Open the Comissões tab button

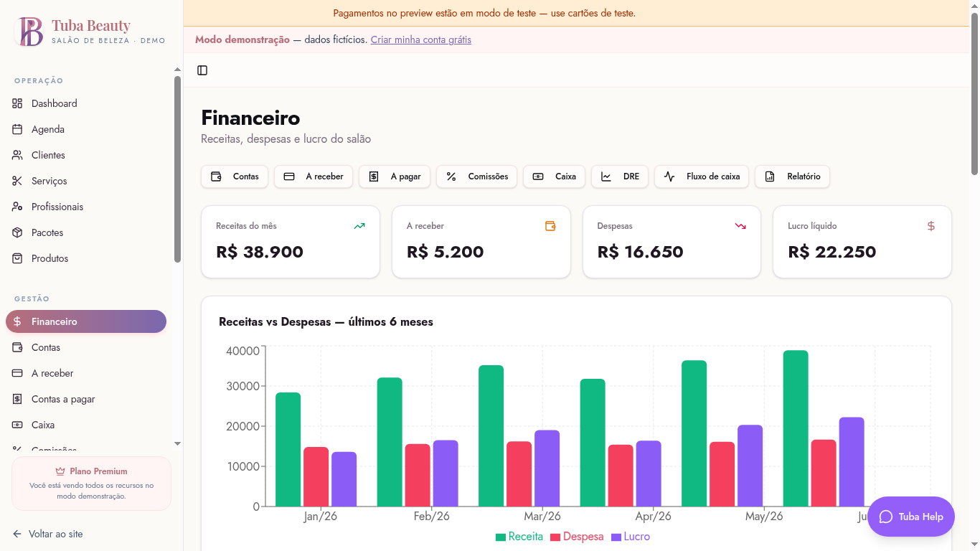coord(476,176)
